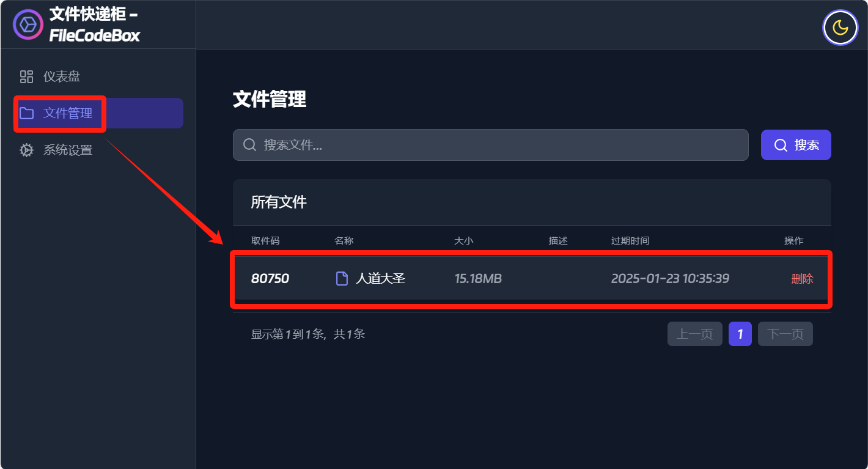Click the system settings gear icon
This screenshot has height=469, width=868.
click(x=26, y=150)
